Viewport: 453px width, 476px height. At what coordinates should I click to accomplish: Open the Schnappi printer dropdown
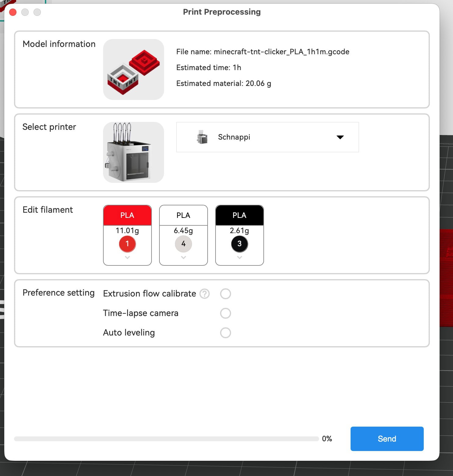267,137
